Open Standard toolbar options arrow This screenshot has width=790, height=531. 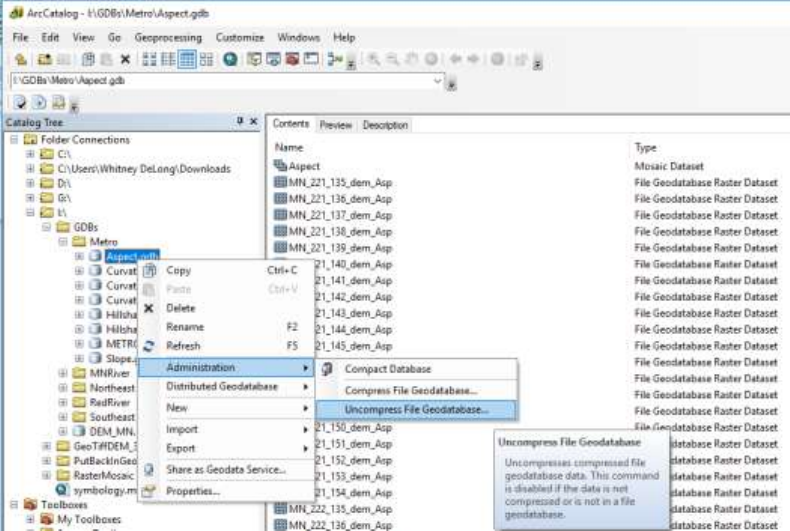pyautogui.click(x=351, y=64)
